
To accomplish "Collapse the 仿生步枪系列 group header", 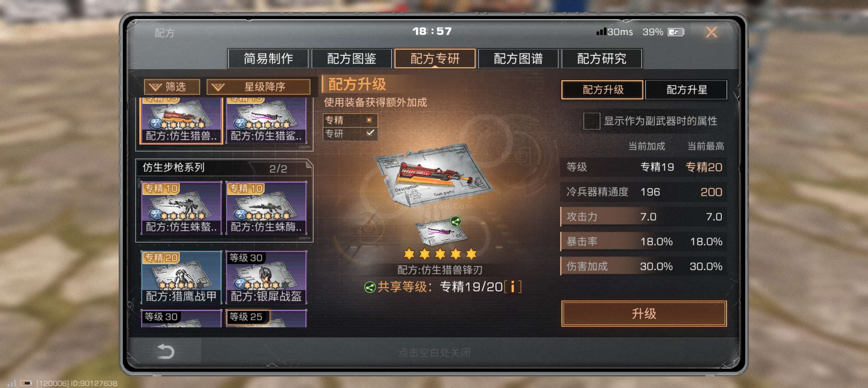I will (224, 167).
